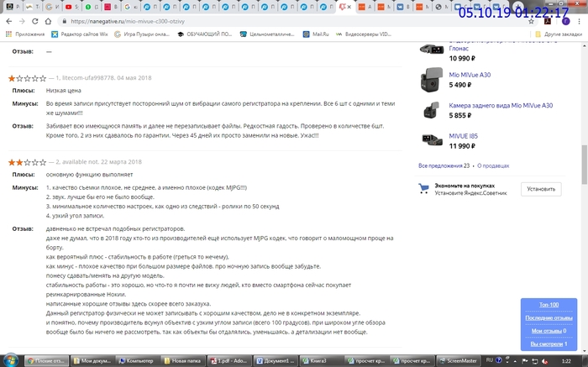
Task: Click the blue help icon in system tray
Action: [499, 360]
